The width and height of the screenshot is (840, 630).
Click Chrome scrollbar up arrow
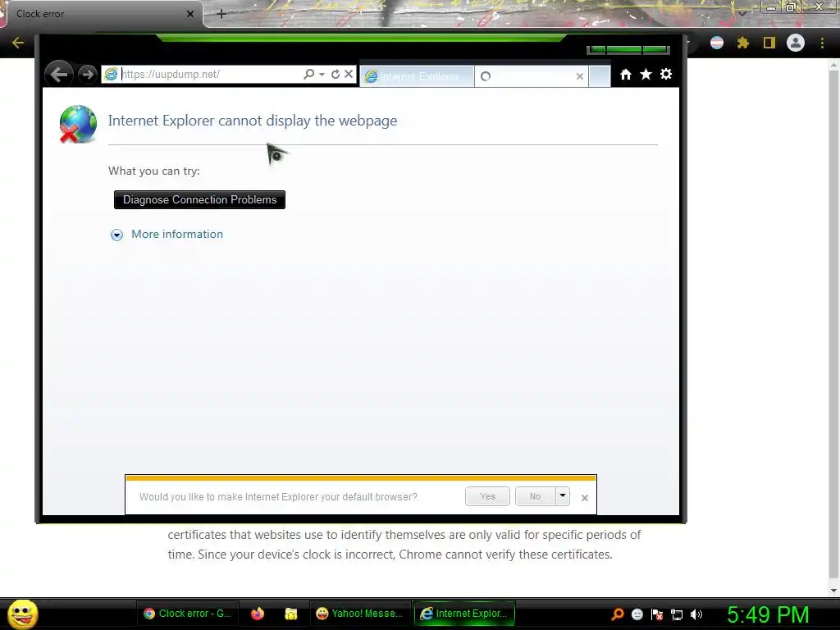pyautogui.click(x=833, y=66)
